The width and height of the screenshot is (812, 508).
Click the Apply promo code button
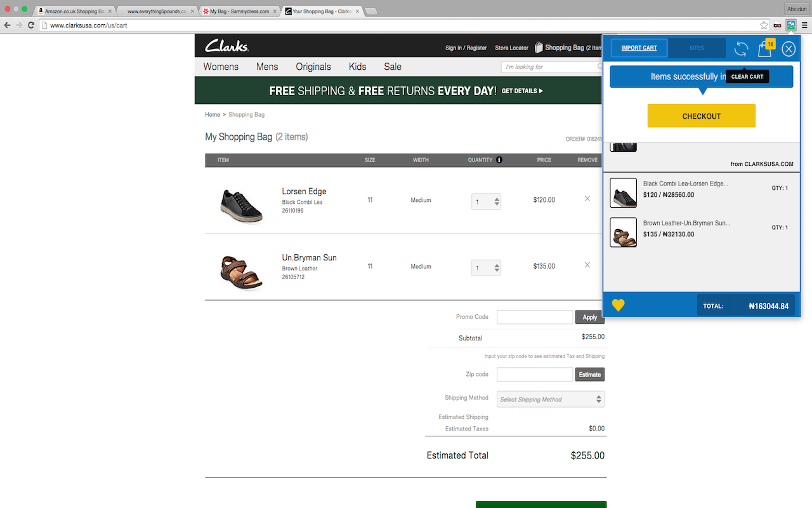(x=590, y=317)
